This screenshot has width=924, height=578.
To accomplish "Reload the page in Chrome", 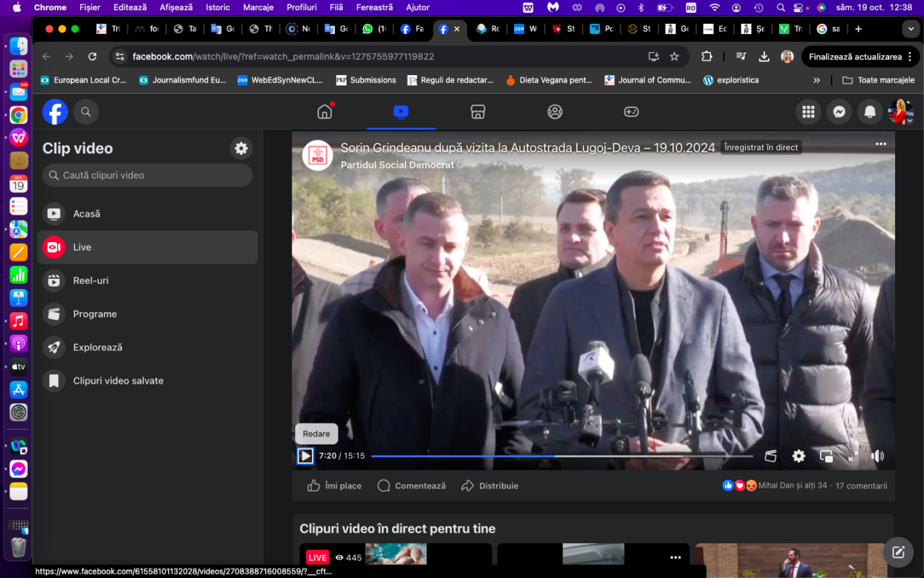I will 92,56.
